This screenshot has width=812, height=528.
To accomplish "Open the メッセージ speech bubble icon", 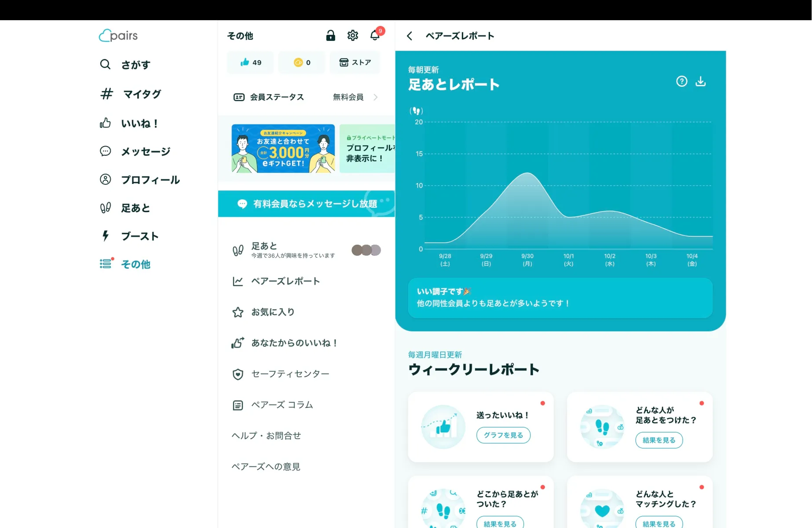I will click(x=106, y=151).
